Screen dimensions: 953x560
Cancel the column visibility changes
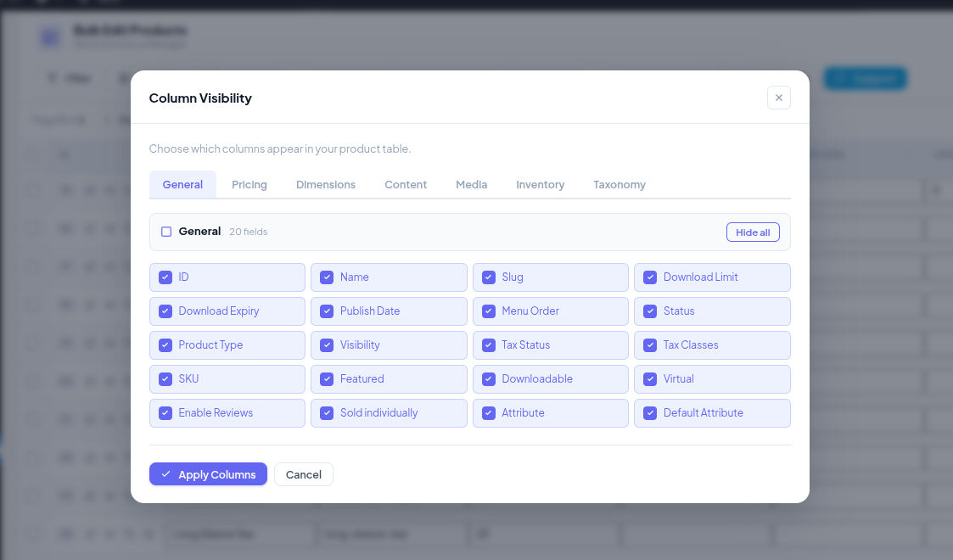pos(303,474)
